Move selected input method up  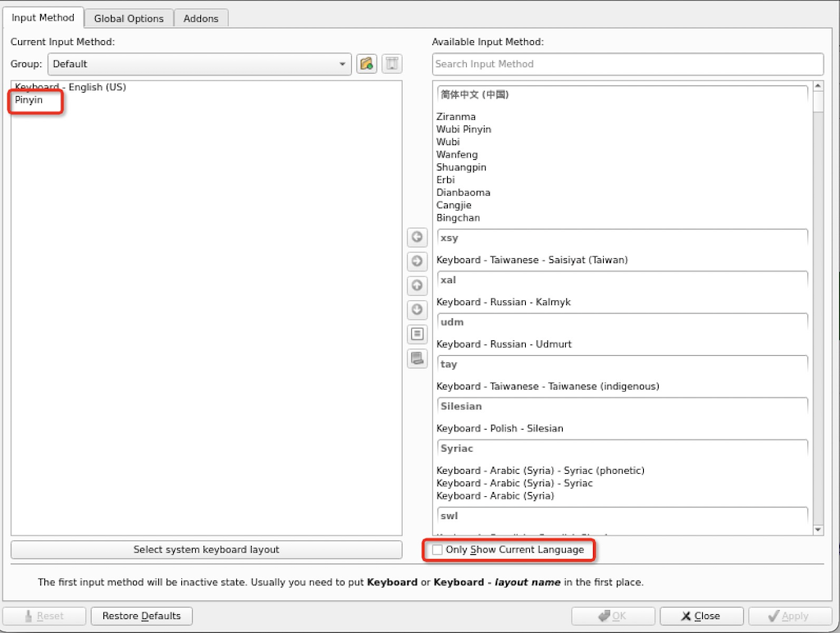click(418, 286)
